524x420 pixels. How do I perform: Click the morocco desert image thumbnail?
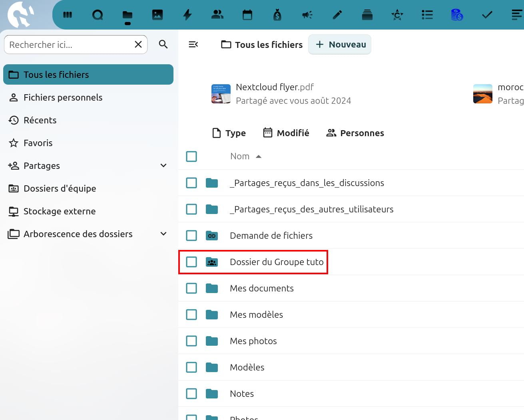[483, 94]
